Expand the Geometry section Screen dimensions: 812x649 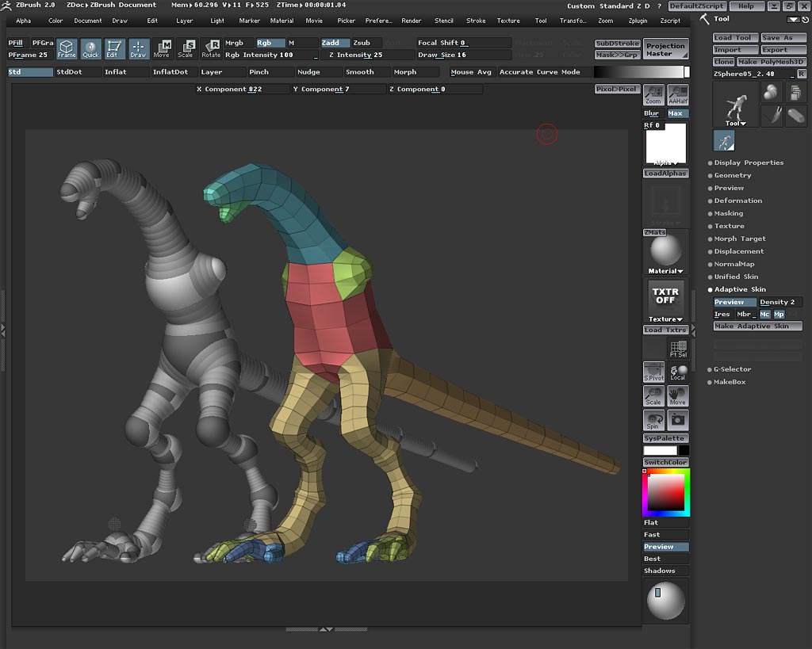[x=732, y=175]
